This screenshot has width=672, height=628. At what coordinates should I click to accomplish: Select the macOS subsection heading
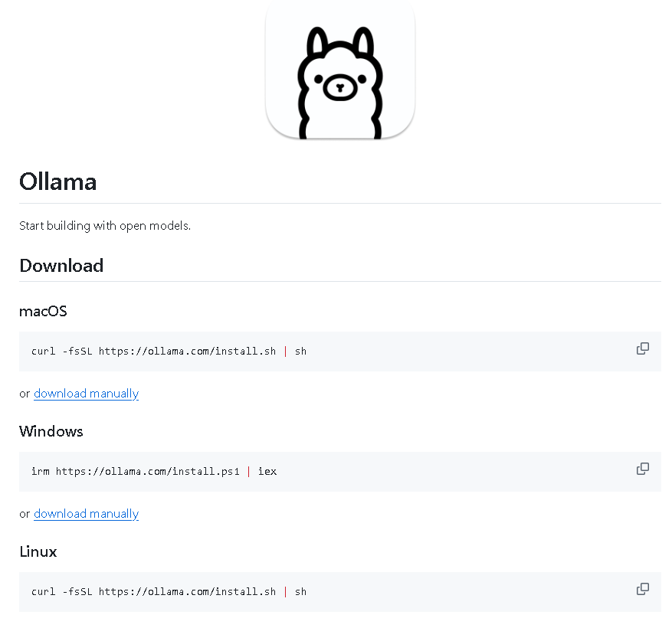43,312
